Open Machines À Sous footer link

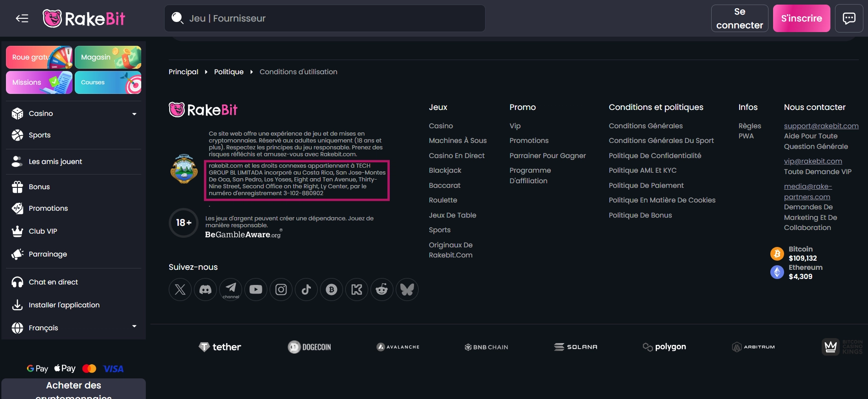pos(458,141)
